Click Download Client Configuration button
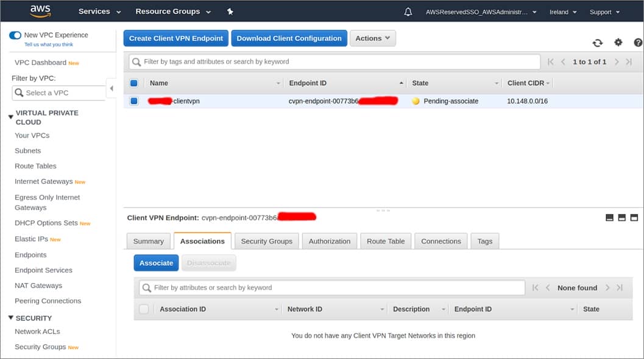Viewport: 644px width, 359px height. (x=289, y=38)
